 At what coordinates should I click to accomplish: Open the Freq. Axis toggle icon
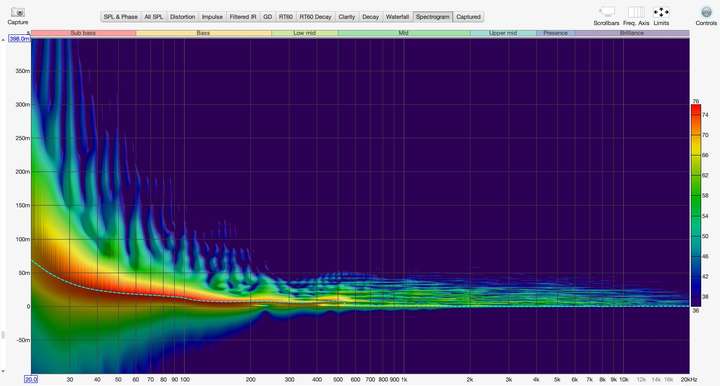coord(636,12)
